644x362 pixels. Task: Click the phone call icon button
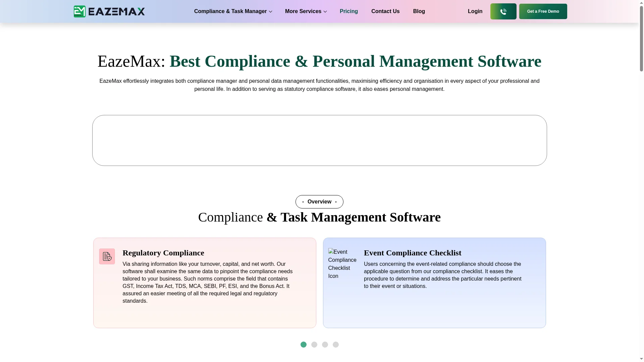pos(503,11)
